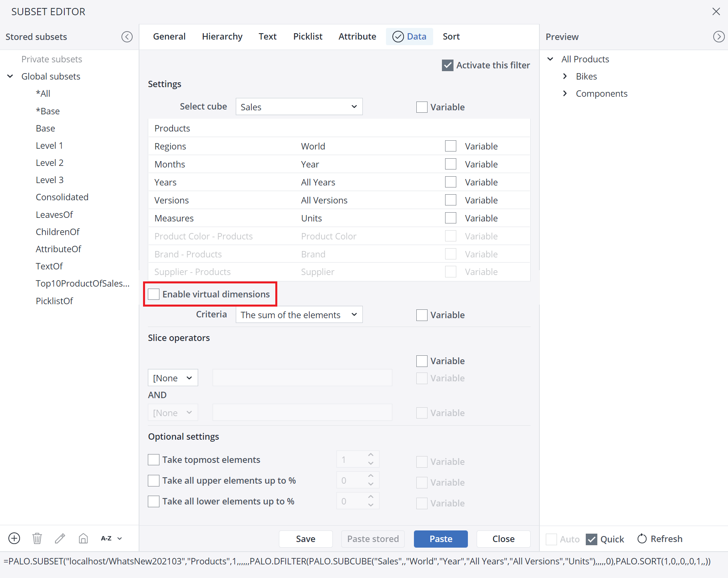Collapse the Stored subsets panel arrow
The height and width of the screenshot is (578, 728).
coord(127,37)
